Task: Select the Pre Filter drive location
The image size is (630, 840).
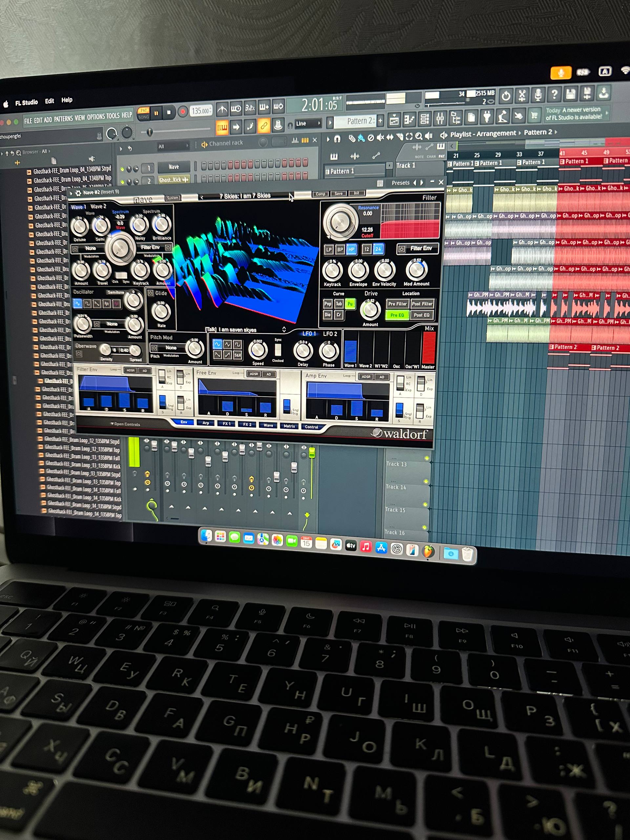Action: coord(397,304)
